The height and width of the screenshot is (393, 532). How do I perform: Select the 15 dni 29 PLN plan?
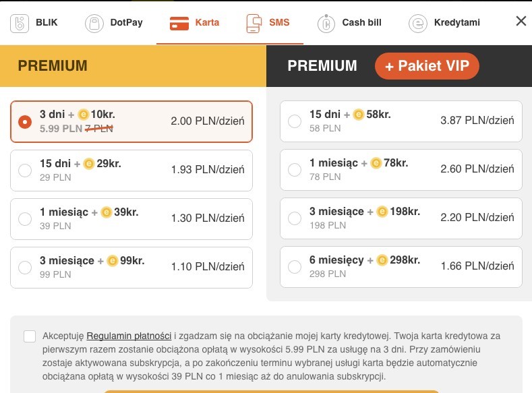coord(131,171)
